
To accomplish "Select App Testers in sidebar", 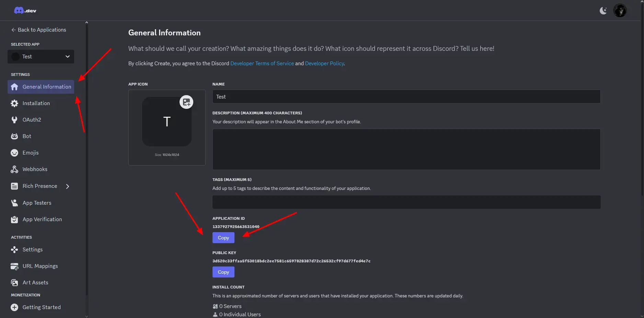I will click(37, 203).
